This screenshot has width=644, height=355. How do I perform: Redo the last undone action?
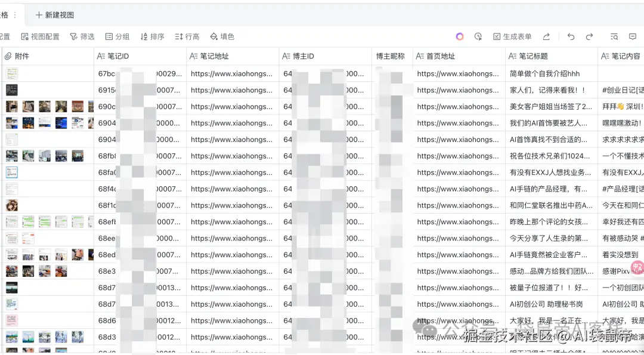590,37
